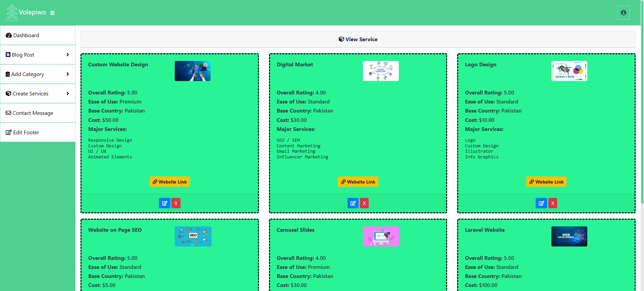
Task: Click the Laravel Website thumbnail image
Action: pyautogui.click(x=569, y=236)
